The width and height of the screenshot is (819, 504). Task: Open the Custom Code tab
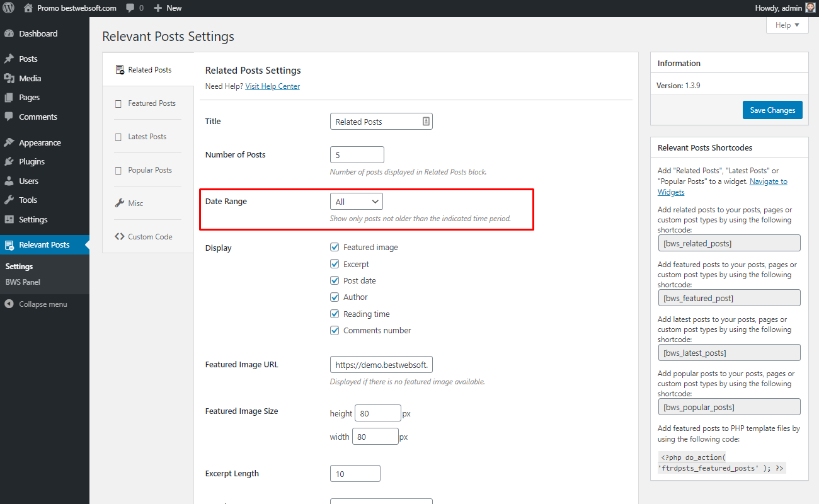(x=148, y=237)
